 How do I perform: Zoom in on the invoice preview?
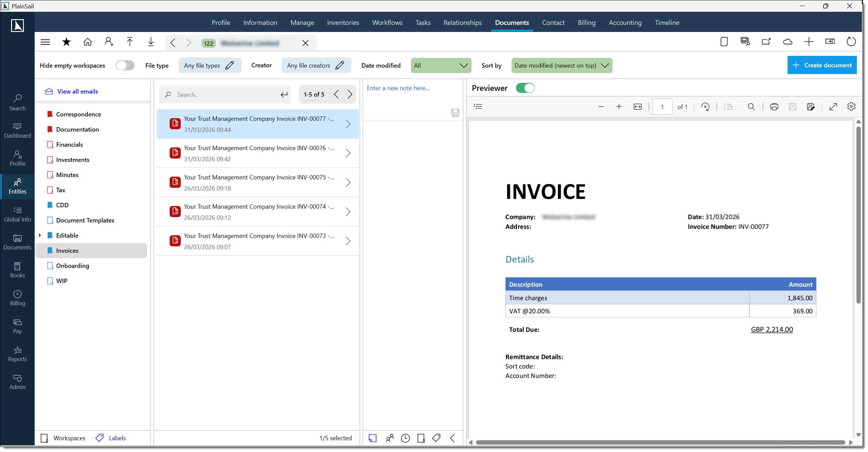[619, 106]
